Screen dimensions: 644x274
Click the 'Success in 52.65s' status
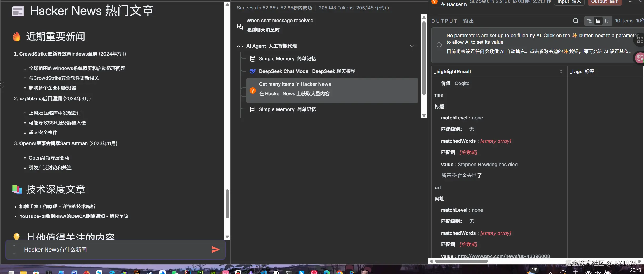pyautogui.click(x=257, y=8)
